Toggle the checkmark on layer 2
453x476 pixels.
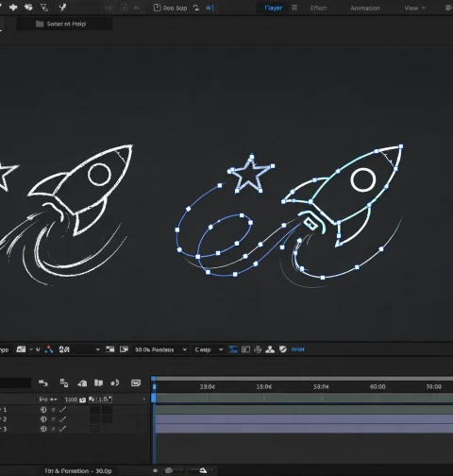coord(62,419)
